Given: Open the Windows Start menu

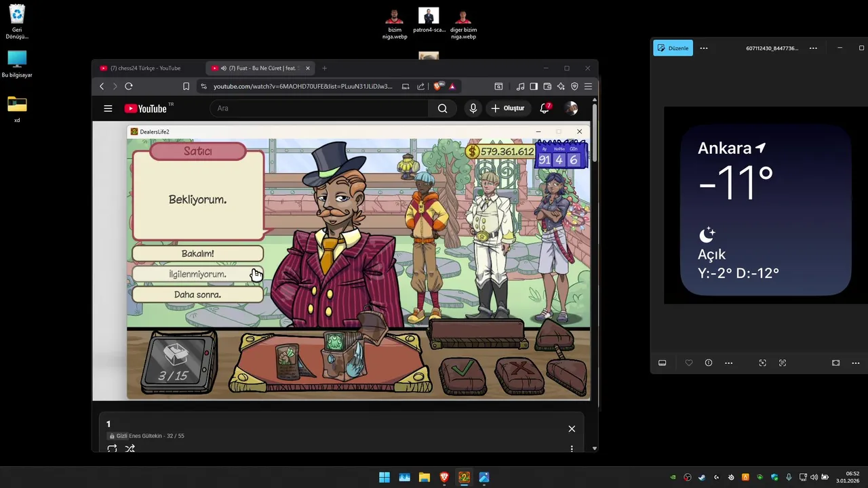Looking at the screenshot, I should coord(384,477).
